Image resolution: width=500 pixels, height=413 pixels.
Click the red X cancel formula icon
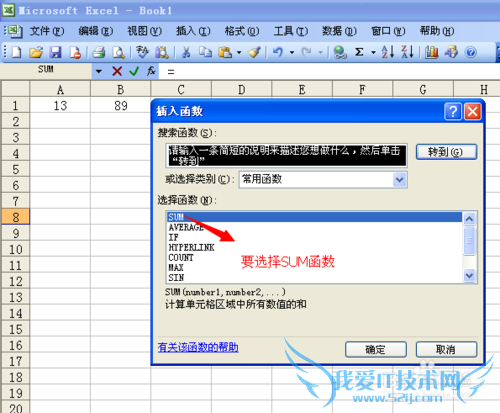click(117, 71)
